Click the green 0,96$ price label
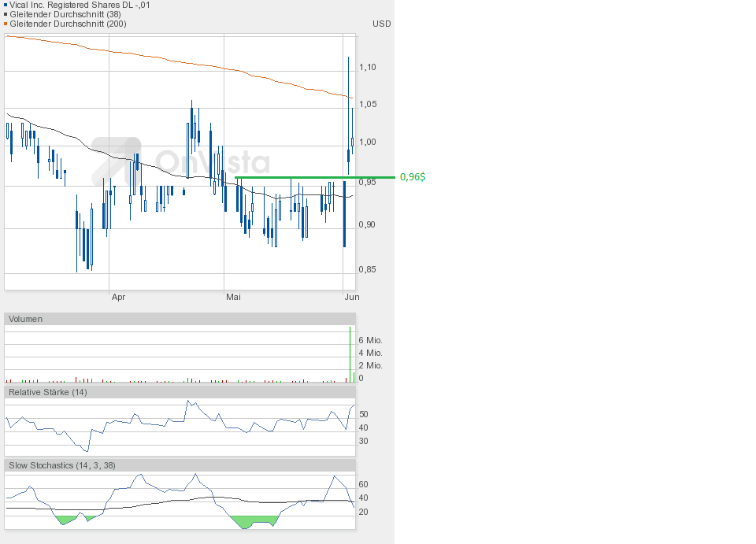This screenshot has width=756, height=544. pyautogui.click(x=413, y=177)
